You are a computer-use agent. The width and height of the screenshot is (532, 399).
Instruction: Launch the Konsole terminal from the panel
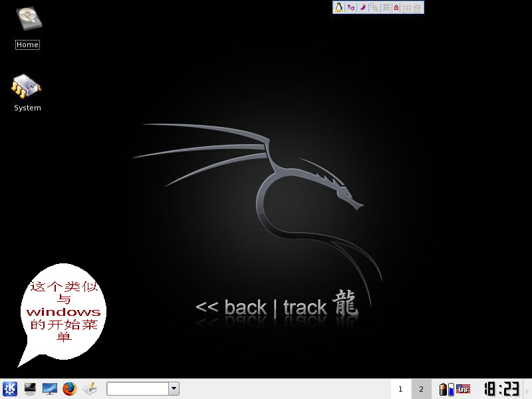pyautogui.click(x=30, y=388)
